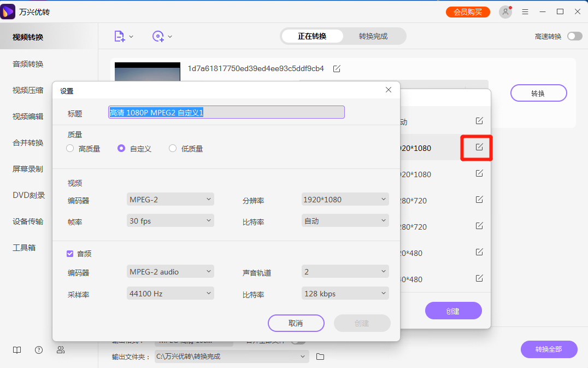Click the 会员购买 purchase button

click(468, 11)
